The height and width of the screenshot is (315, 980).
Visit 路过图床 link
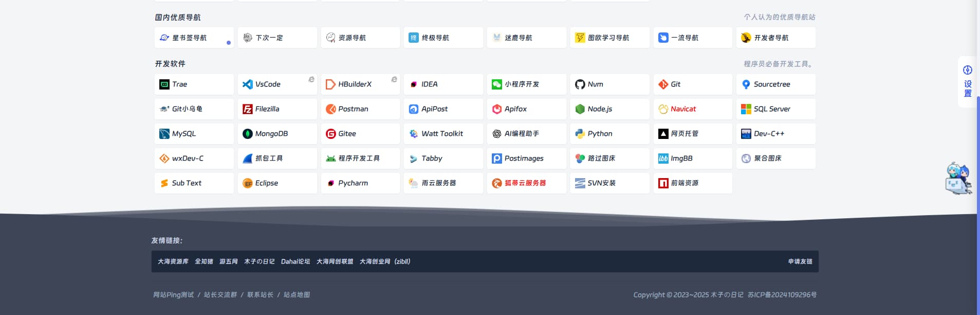pos(610,159)
